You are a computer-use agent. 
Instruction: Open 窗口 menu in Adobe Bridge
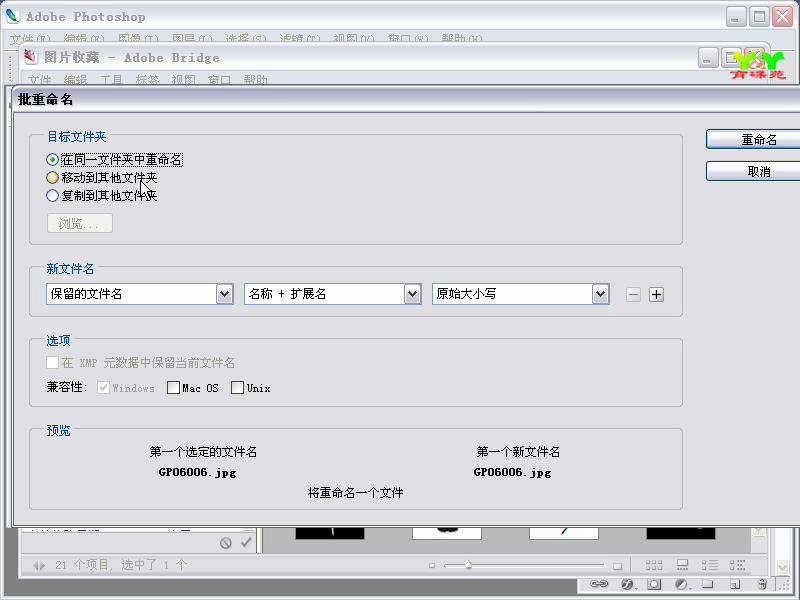[x=219, y=80]
